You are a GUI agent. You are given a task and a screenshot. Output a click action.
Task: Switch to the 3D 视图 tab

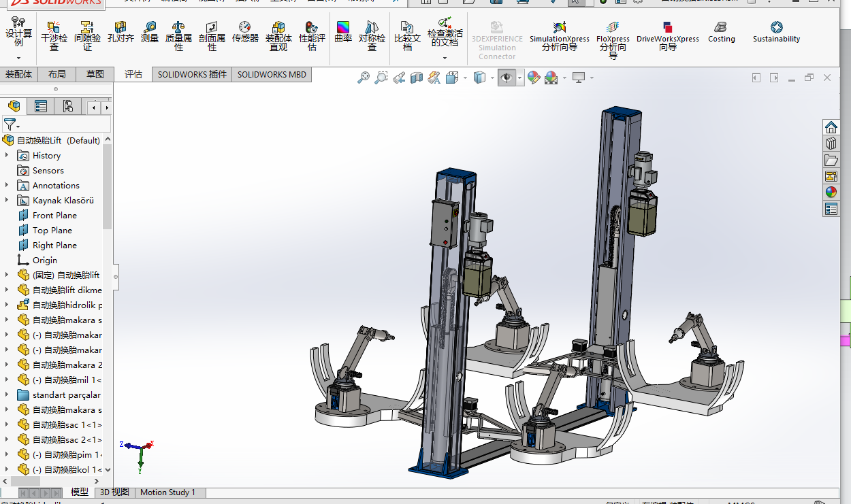click(114, 492)
